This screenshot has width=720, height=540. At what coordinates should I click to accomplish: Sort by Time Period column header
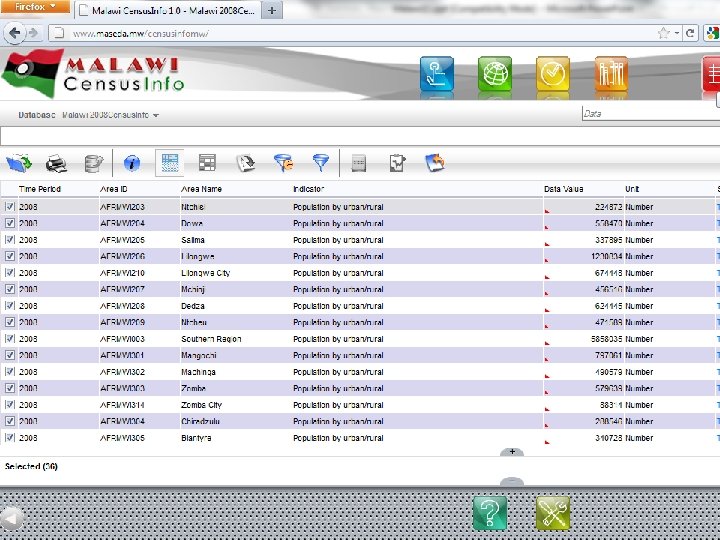[x=39, y=189]
